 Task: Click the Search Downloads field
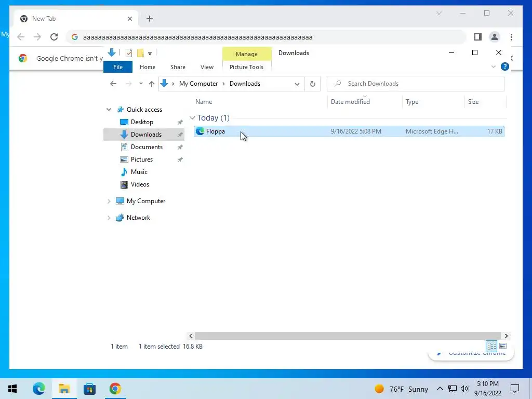point(415,84)
